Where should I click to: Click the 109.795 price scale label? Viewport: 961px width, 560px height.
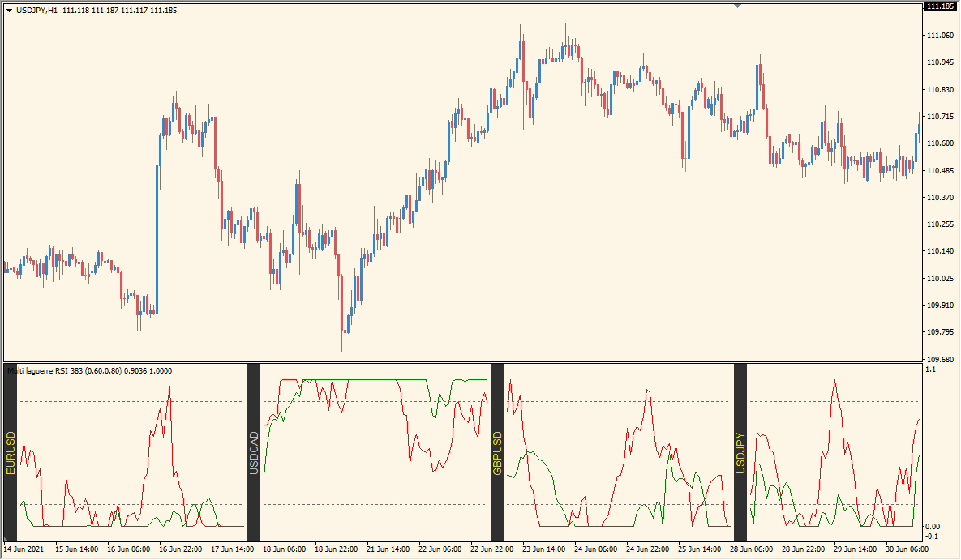pyautogui.click(x=939, y=332)
